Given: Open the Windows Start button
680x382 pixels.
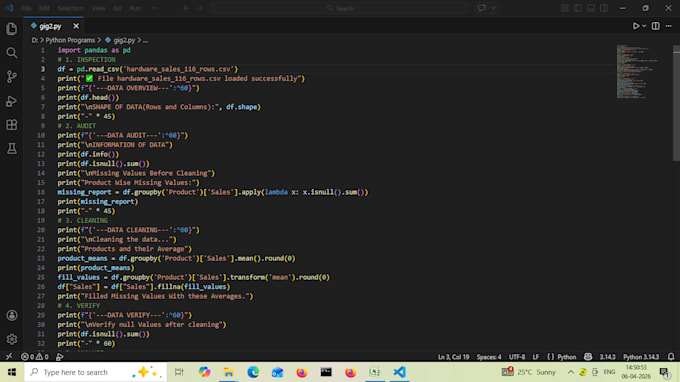Looking at the screenshot, I should pyautogui.click(x=12, y=372).
